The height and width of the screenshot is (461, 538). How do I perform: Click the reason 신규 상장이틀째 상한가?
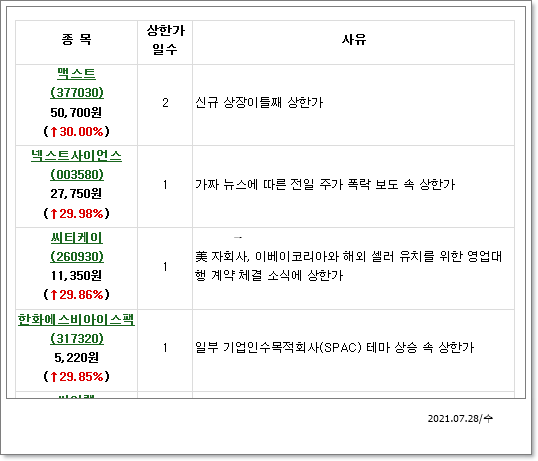259,102
